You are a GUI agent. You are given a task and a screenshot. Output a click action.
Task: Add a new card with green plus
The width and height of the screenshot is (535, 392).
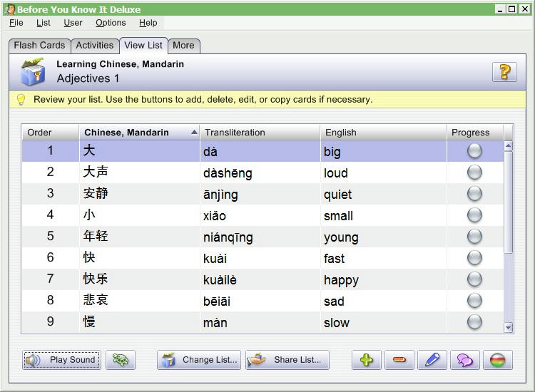coord(367,360)
